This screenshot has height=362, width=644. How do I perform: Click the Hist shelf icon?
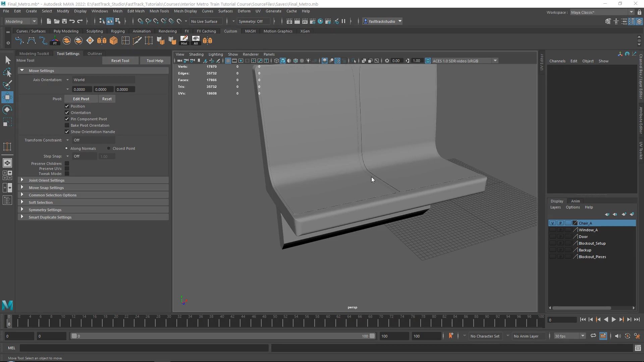point(184,41)
